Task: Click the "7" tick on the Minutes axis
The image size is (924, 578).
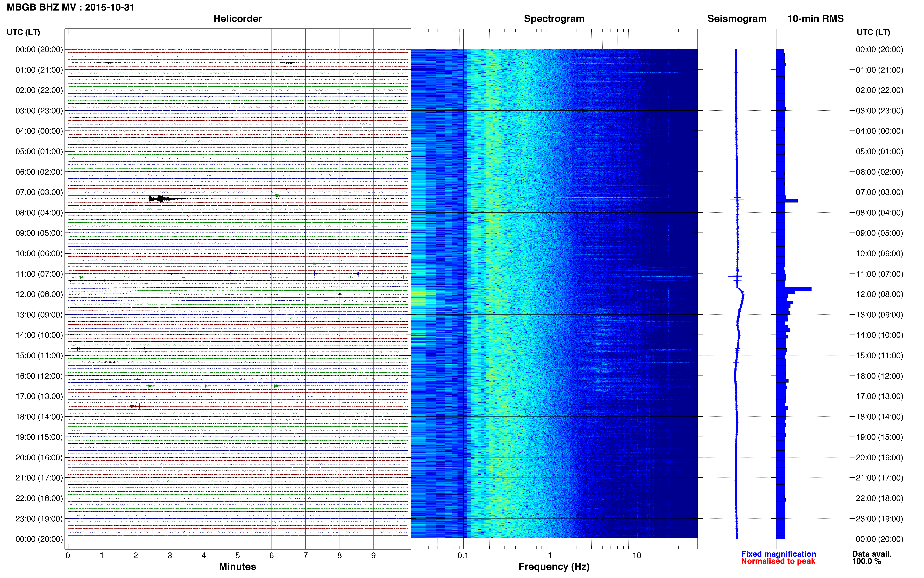Action: pos(306,556)
